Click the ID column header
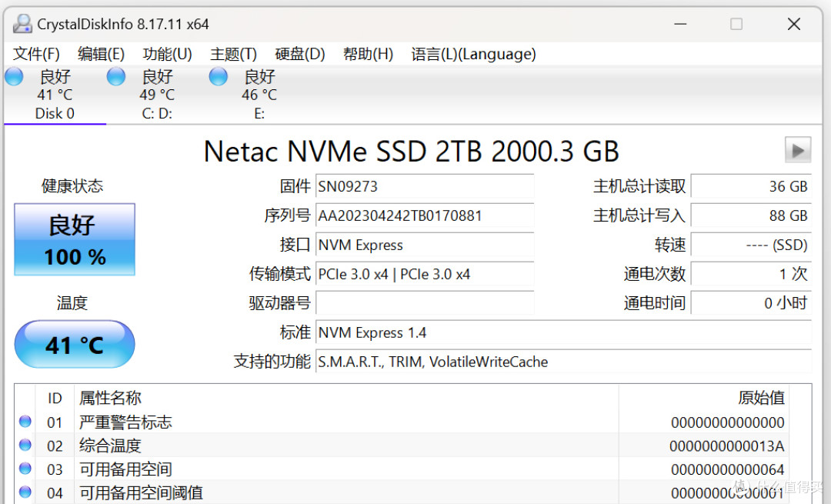Screen dimensions: 831x504 point(55,398)
